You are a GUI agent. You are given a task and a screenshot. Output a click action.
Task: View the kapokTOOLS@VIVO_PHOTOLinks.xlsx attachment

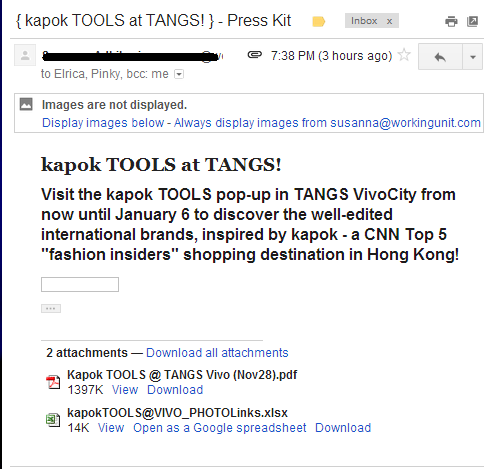[111, 428]
